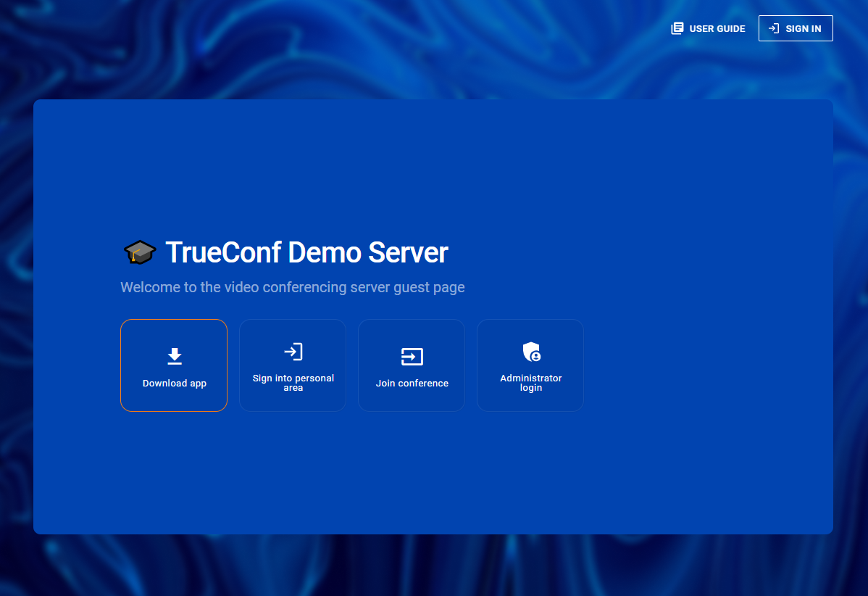868x596 pixels.
Task: Click the download arrow icon
Action: click(x=175, y=356)
